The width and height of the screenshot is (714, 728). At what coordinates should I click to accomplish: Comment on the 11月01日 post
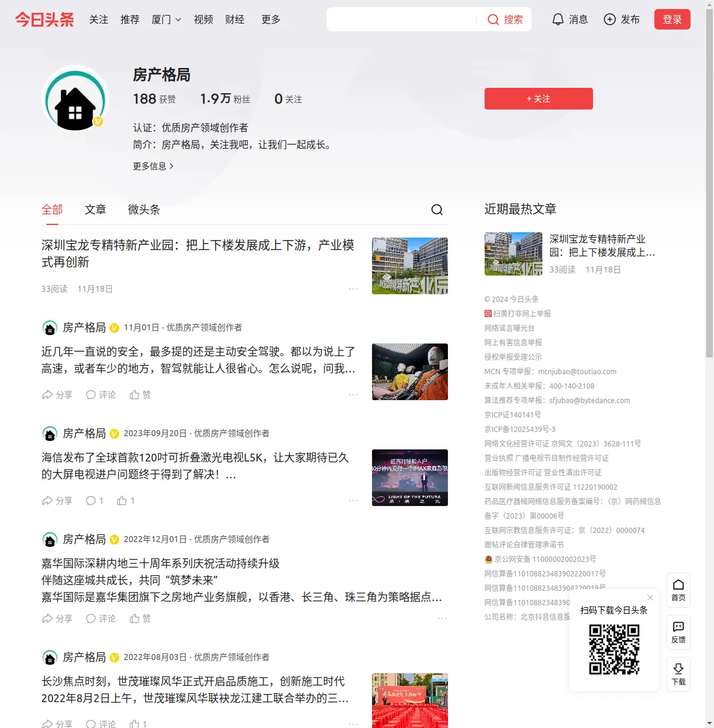[101, 395]
